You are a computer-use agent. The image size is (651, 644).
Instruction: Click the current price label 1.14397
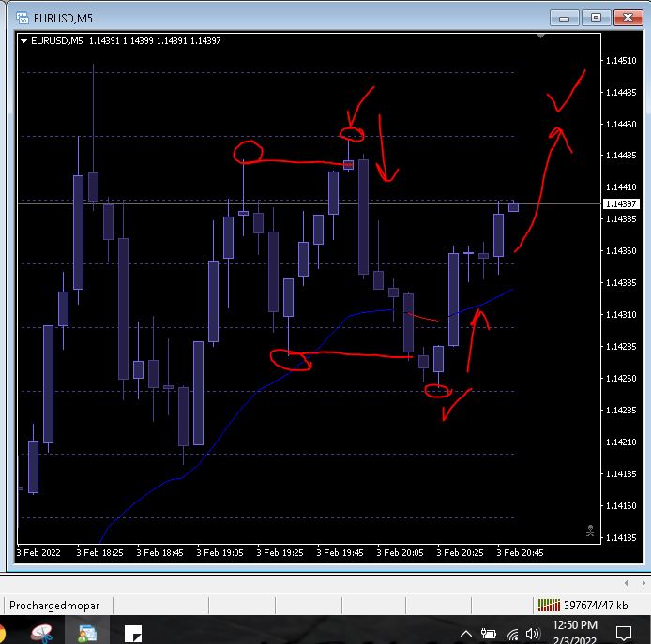pyautogui.click(x=621, y=203)
